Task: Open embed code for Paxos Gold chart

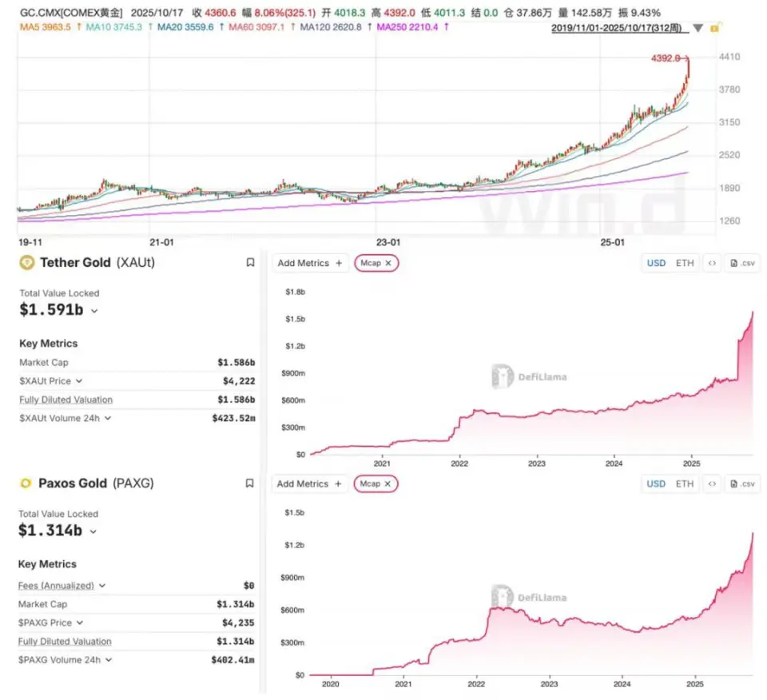Action: click(712, 483)
